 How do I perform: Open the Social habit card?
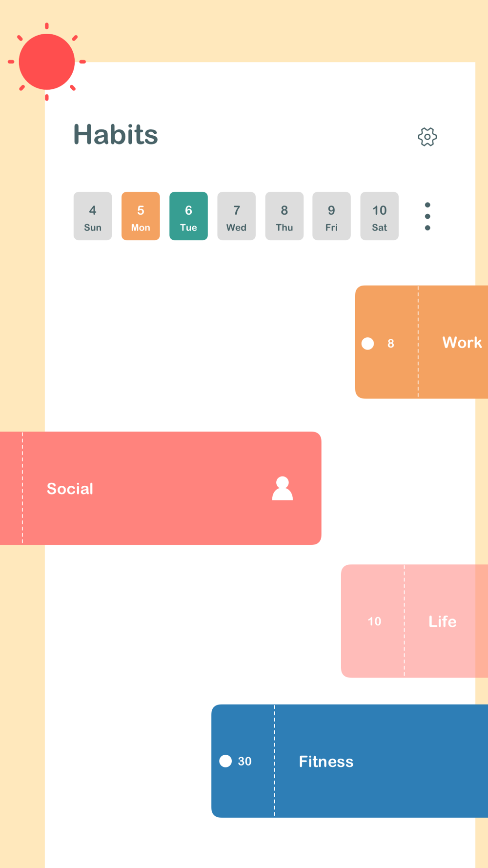click(161, 488)
